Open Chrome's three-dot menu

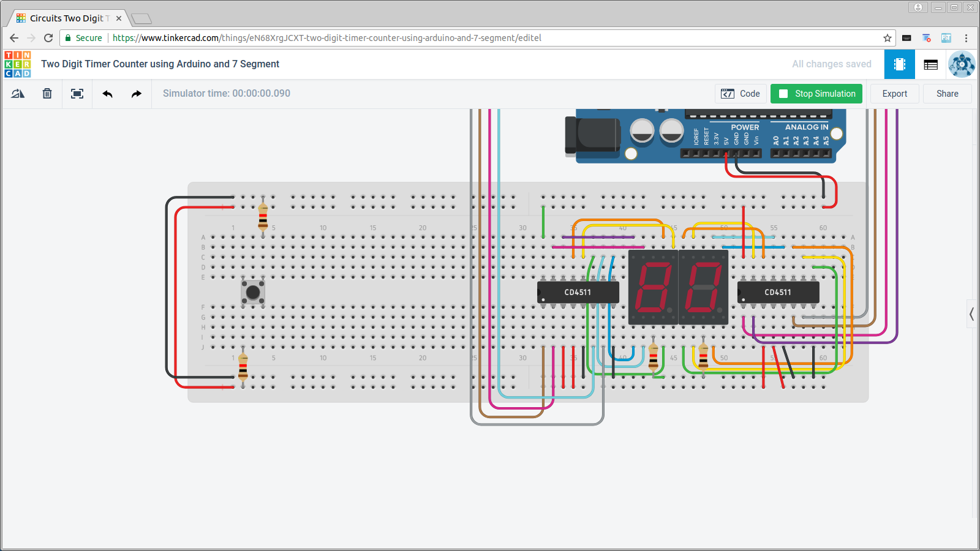966,37
